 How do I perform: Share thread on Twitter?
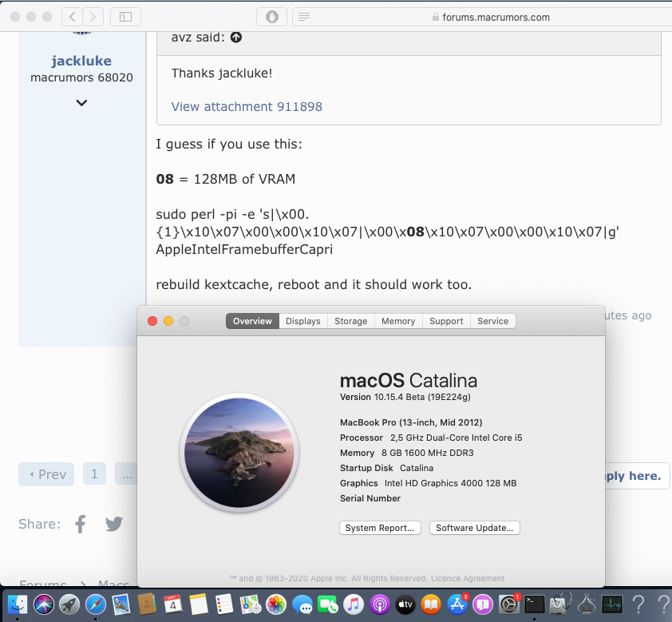click(114, 524)
